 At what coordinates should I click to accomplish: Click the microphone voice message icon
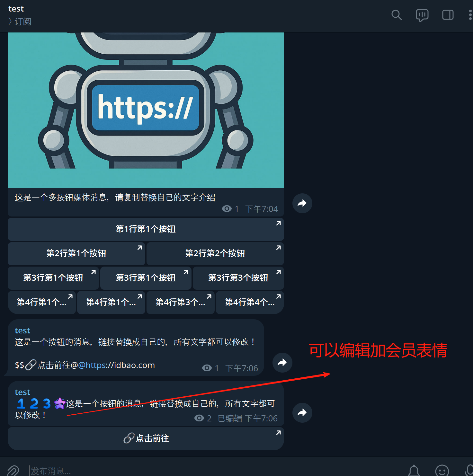click(x=469, y=471)
